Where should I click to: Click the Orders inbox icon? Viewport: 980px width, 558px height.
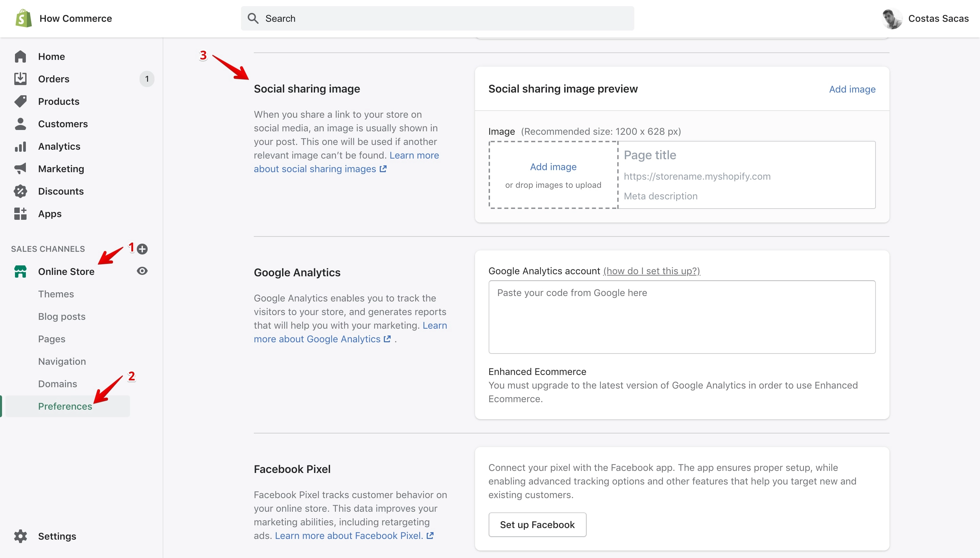20,79
